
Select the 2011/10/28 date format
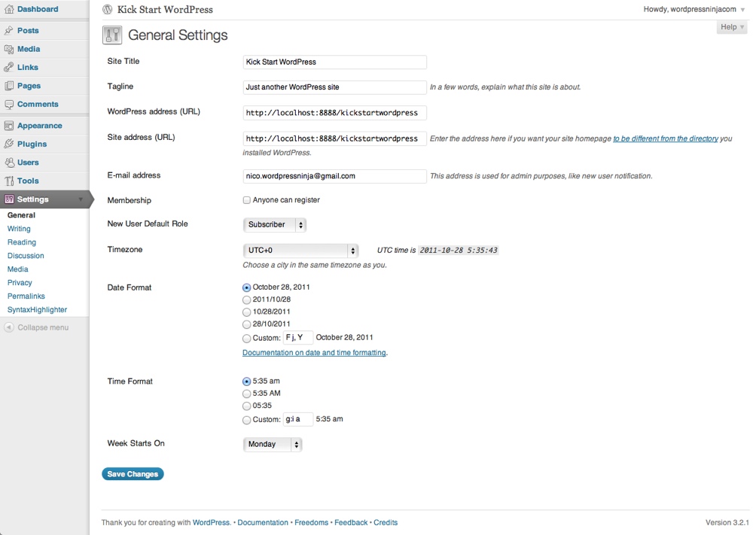point(247,299)
